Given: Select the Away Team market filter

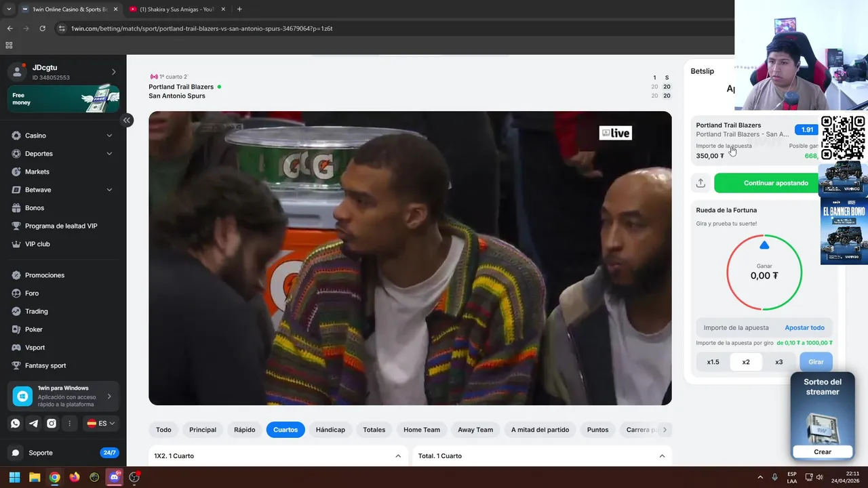Looking at the screenshot, I should tap(475, 430).
